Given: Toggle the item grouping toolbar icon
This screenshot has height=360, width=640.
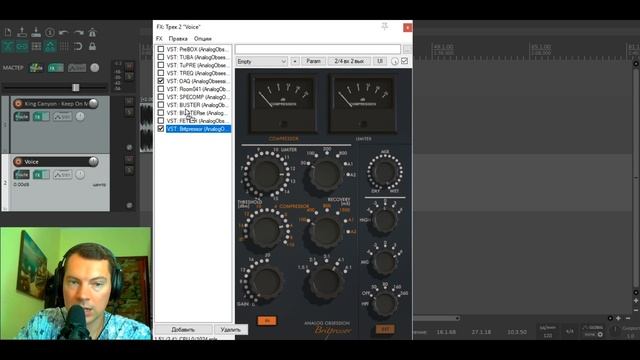Looking at the screenshot, I should pos(22,46).
